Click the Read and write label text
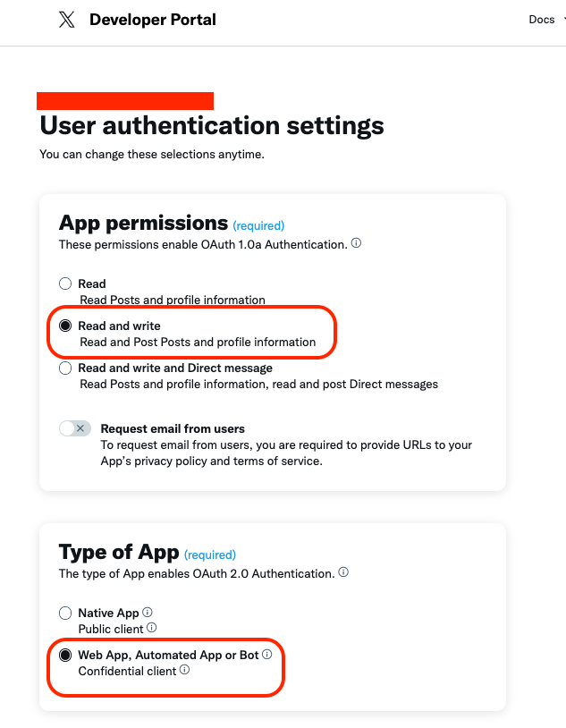This screenshot has height=728, width=566. point(119,326)
